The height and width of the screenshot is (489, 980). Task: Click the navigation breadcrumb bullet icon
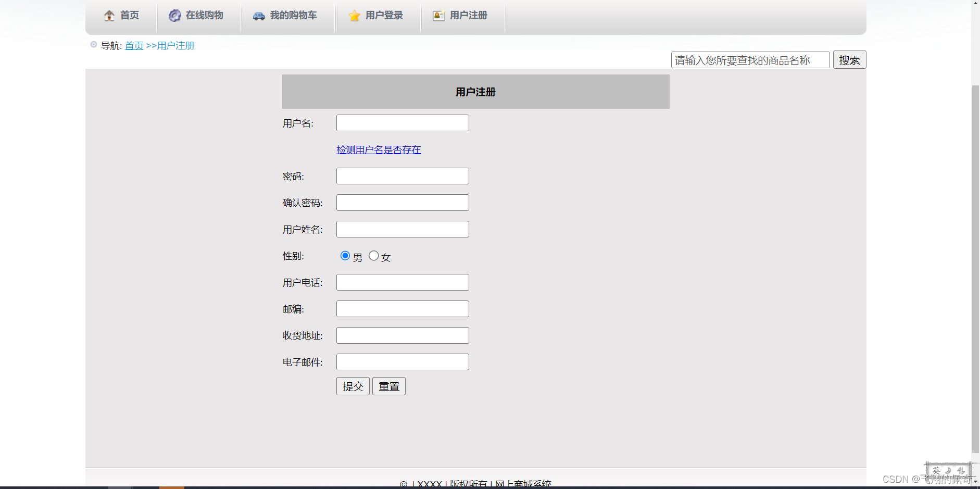tap(94, 44)
